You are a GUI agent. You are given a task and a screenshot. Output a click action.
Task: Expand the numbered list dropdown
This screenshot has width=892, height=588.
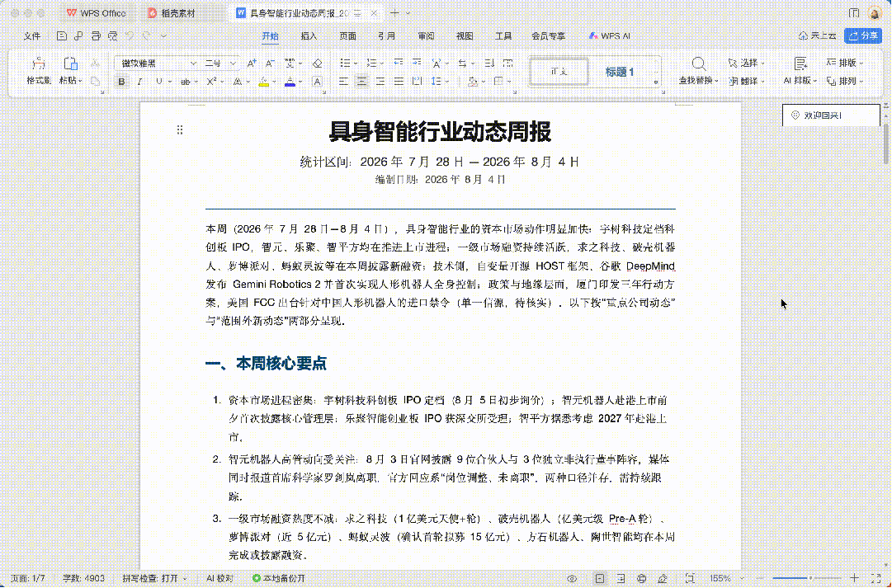pyautogui.click(x=382, y=64)
